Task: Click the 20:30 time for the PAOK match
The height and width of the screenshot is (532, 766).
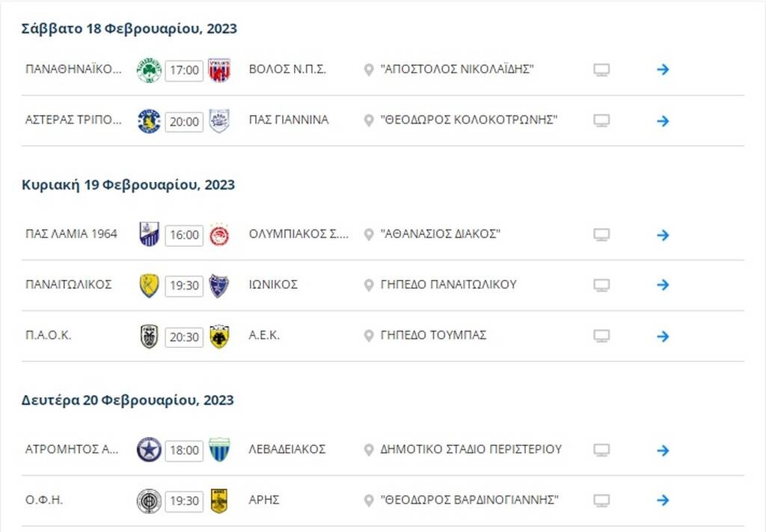Action: pyautogui.click(x=183, y=337)
